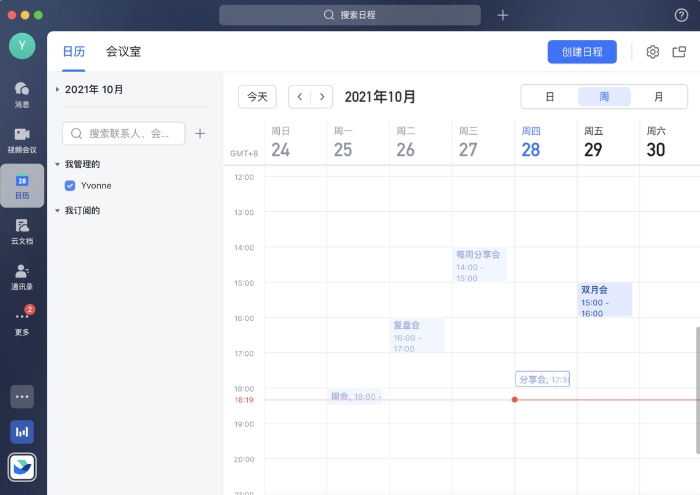Screen dimensions: 700x495
Task: Open help question mark icon
Action: [681, 15]
